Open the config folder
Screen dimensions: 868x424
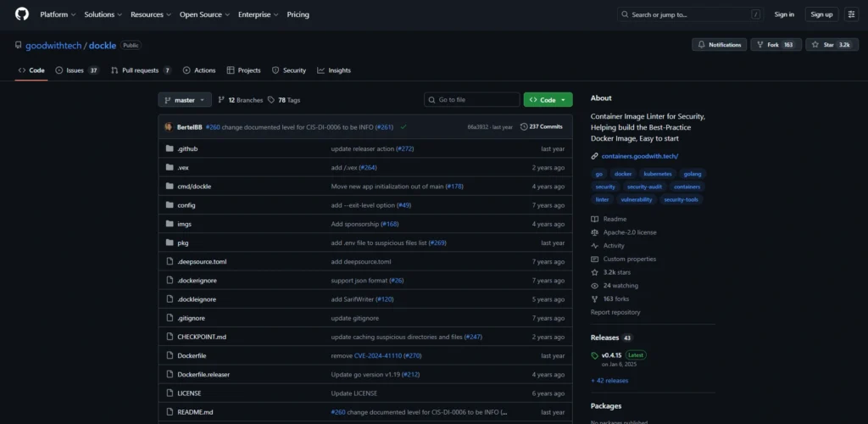click(186, 205)
